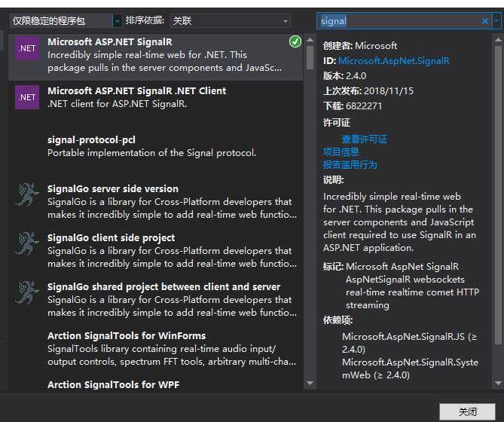504x422 pixels.
Task: Open the 关联 sort-by dropdown
Action: point(230,21)
